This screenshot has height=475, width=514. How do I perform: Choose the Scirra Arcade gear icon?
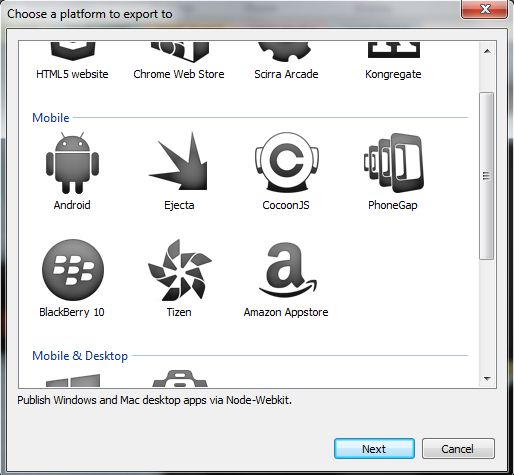[x=285, y=52]
